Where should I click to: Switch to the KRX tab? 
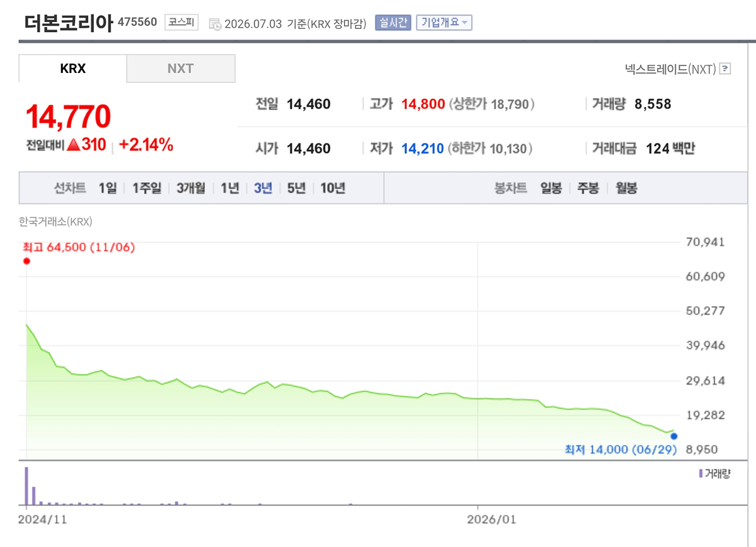click(x=72, y=69)
